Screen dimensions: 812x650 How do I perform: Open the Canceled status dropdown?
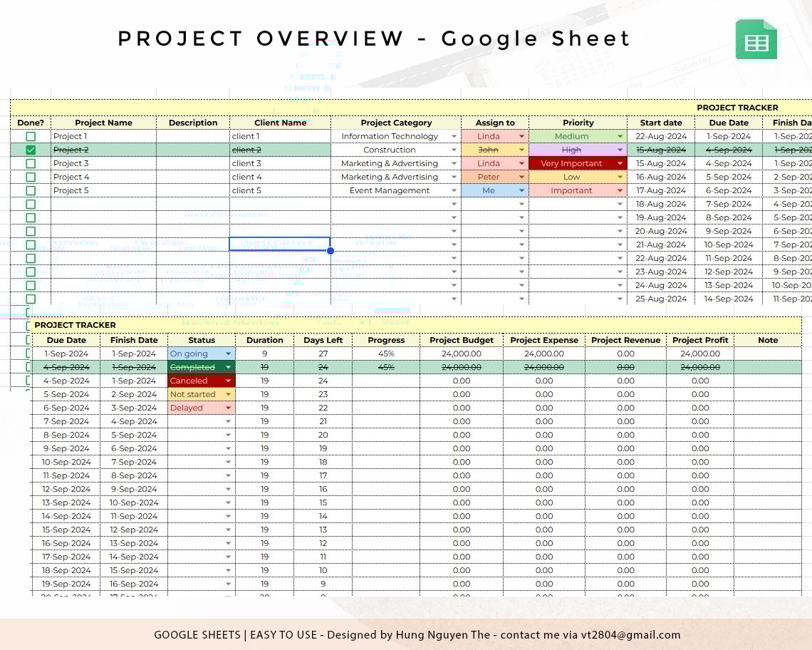(x=228, y=381)
